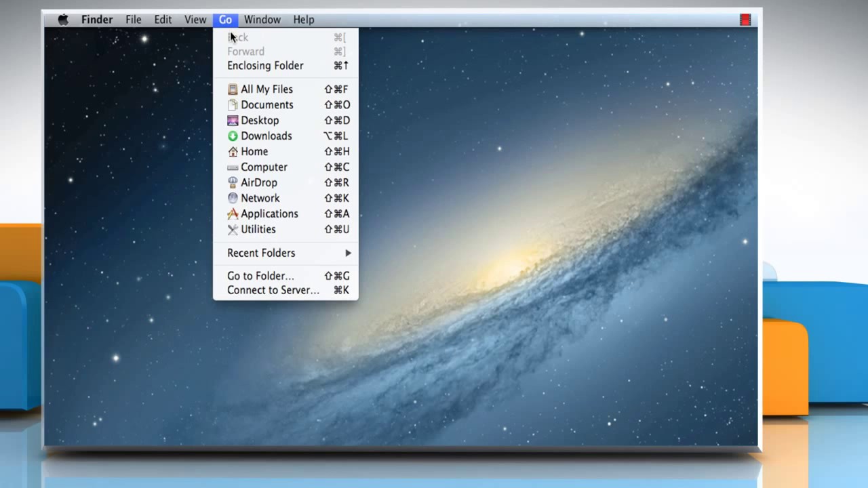Screen dimensions: 868x488
Task: Click the Utilities tools icon
Action: (233, 230)
